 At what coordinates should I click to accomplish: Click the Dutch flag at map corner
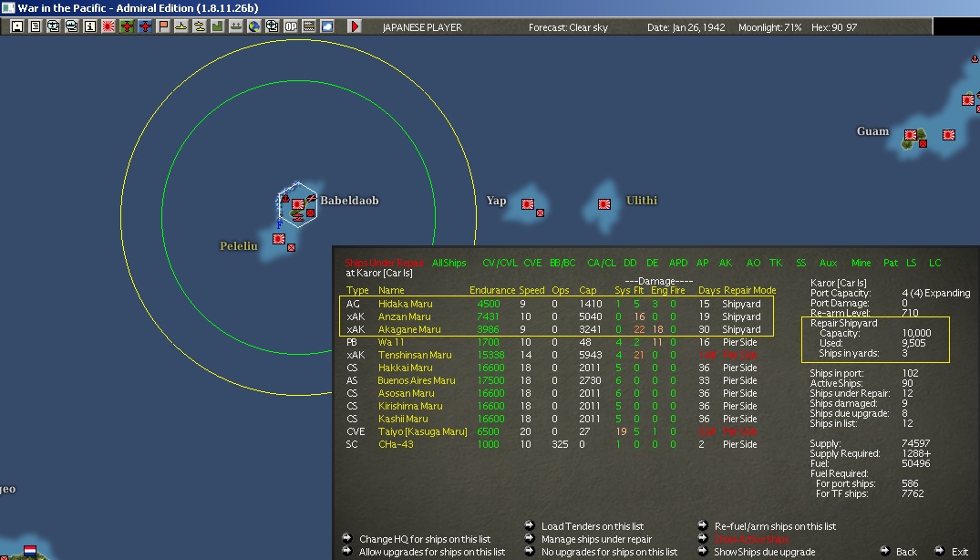click(30, 551)
